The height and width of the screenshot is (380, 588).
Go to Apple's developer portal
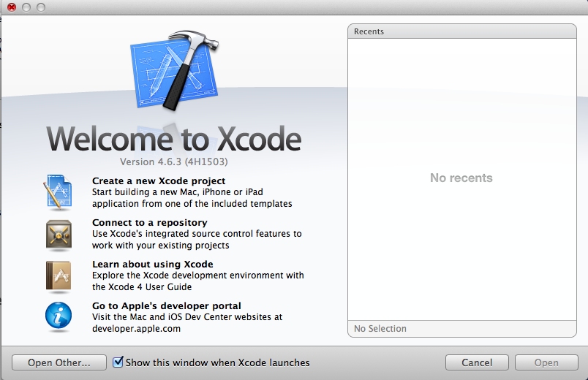(167, 305)
